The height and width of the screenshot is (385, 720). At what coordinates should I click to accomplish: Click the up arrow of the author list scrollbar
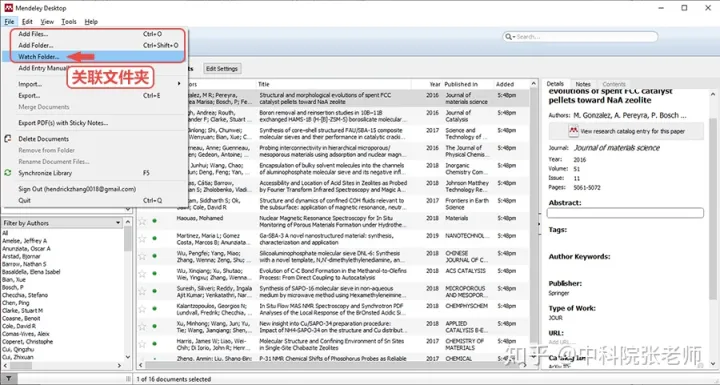pos(128,223)
